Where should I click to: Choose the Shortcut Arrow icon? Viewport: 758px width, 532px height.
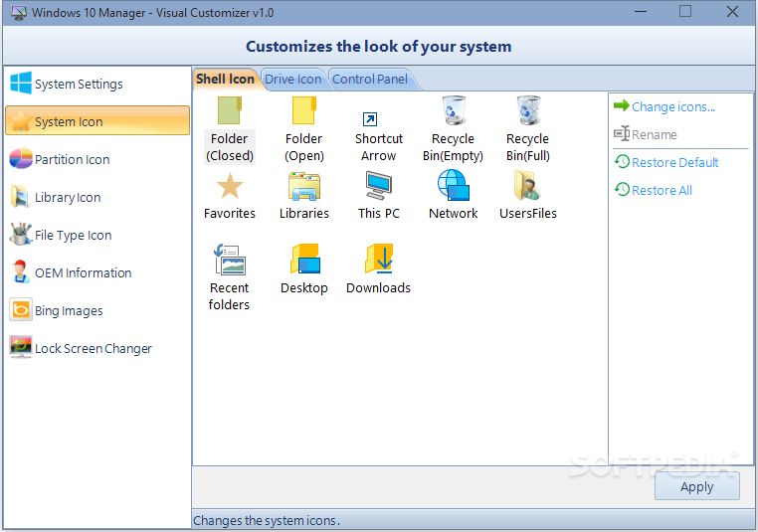tap(379, 137)
